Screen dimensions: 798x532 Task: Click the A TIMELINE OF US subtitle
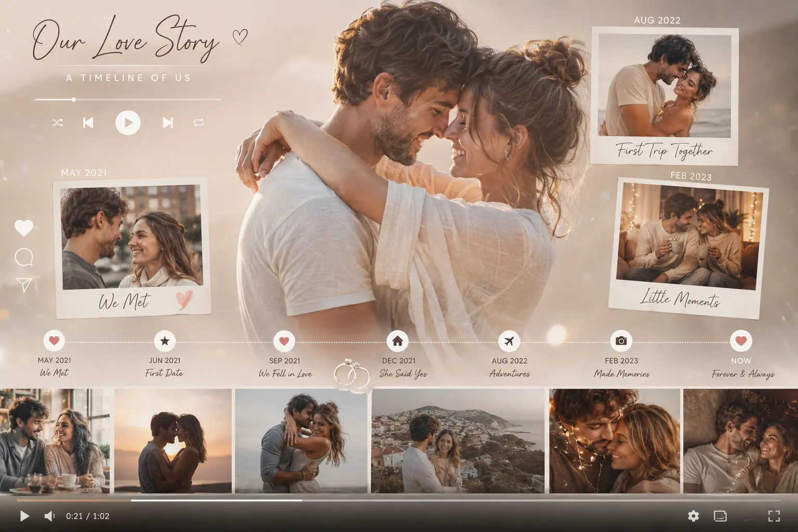click(x=128, y=78)
